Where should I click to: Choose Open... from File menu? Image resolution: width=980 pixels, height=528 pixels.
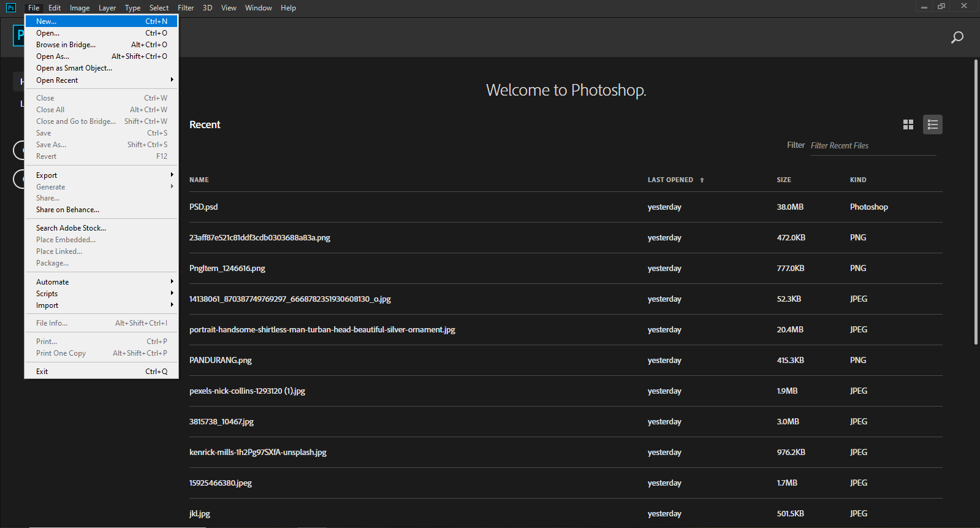tap(101, 33)
